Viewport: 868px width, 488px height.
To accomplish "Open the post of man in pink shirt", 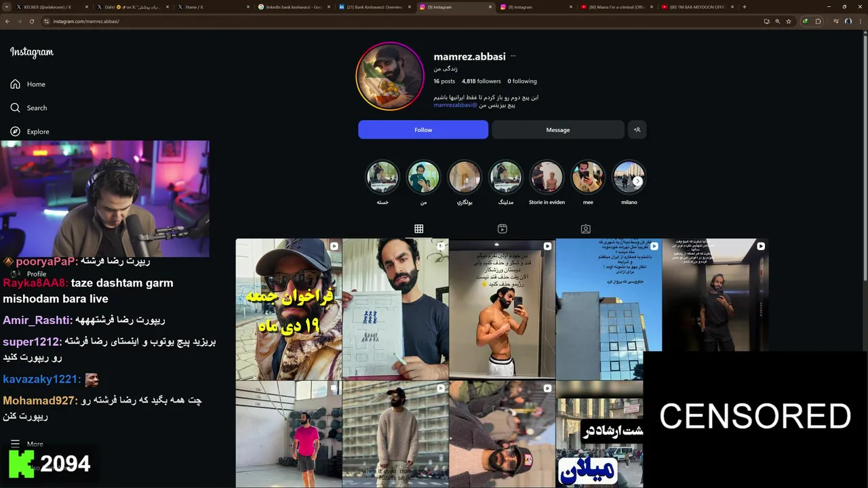I will tap(288, 434).
